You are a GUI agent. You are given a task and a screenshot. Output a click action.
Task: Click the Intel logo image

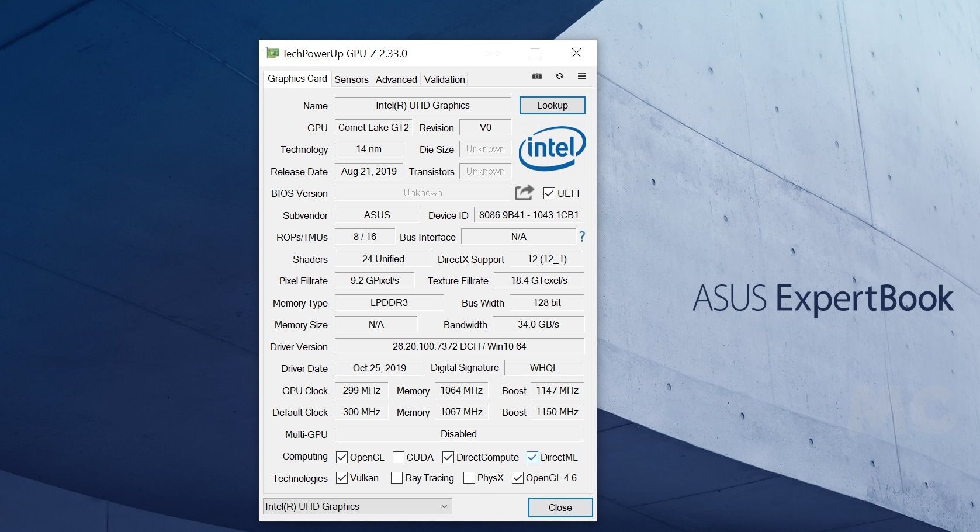552,148
